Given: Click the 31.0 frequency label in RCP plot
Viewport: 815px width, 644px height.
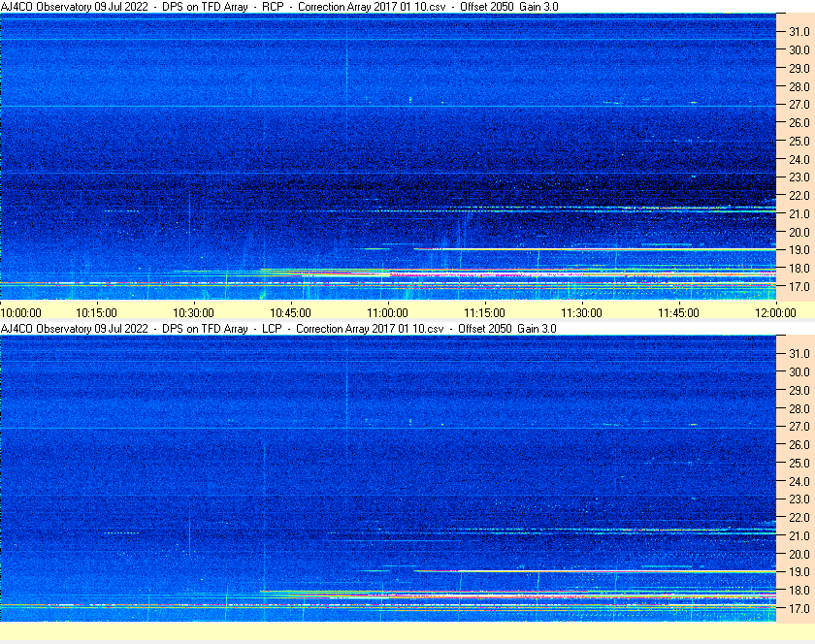Looking at the screenshot, I should tap(799, 32).
